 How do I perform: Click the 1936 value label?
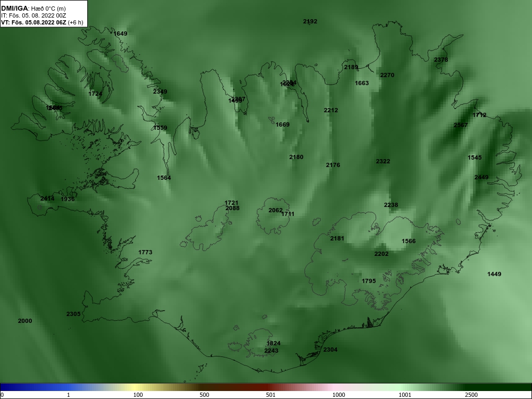(68, 199)
